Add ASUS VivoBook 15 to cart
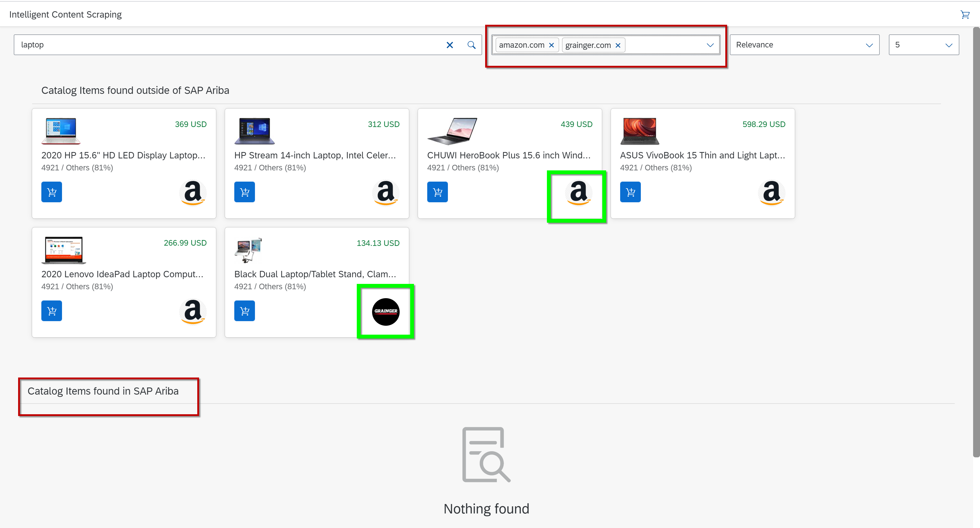 (630, 192)
